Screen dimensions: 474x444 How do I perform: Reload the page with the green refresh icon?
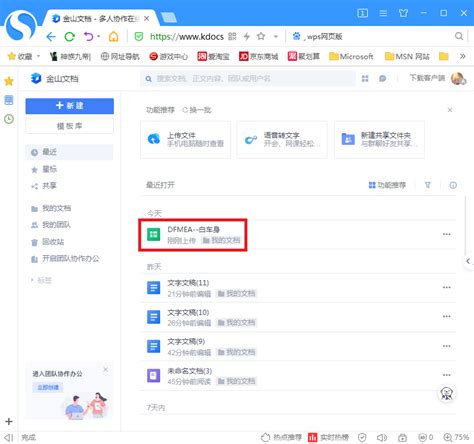point(69,36)
